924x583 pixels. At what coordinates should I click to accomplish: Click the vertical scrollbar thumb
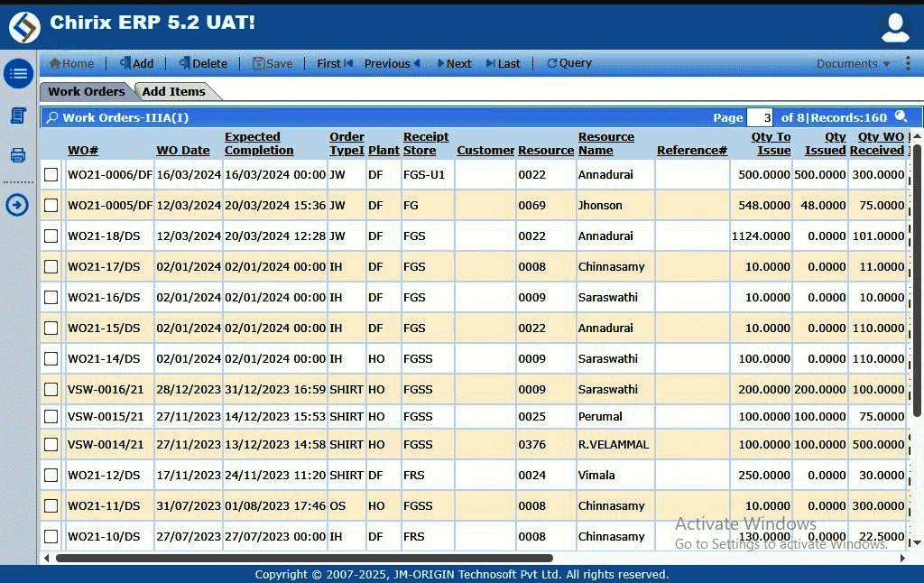tap(917, 280)
